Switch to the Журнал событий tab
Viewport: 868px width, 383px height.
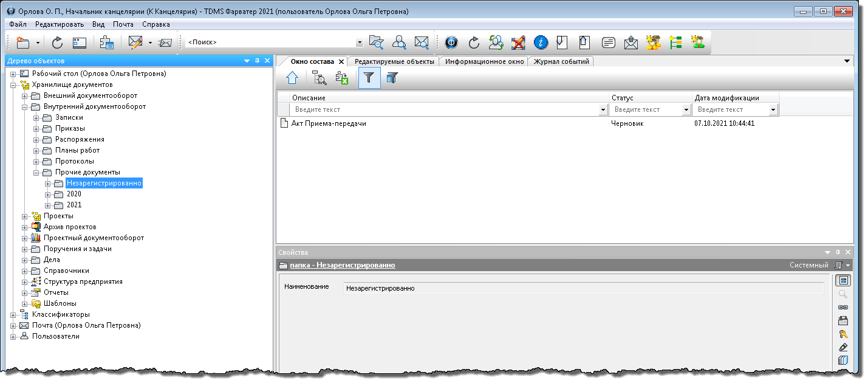coord(561,61)
